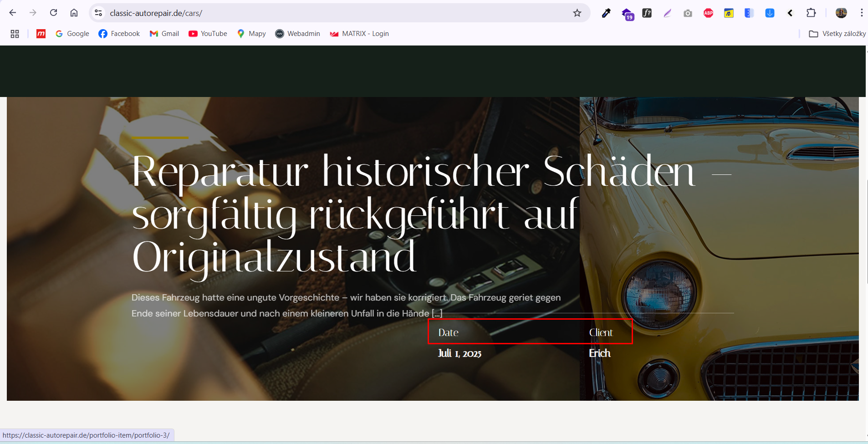Screen dimensions: 868x444
Task: Open the YouTube bookmark
Action: pyautogui.click(x=208, y=34)
